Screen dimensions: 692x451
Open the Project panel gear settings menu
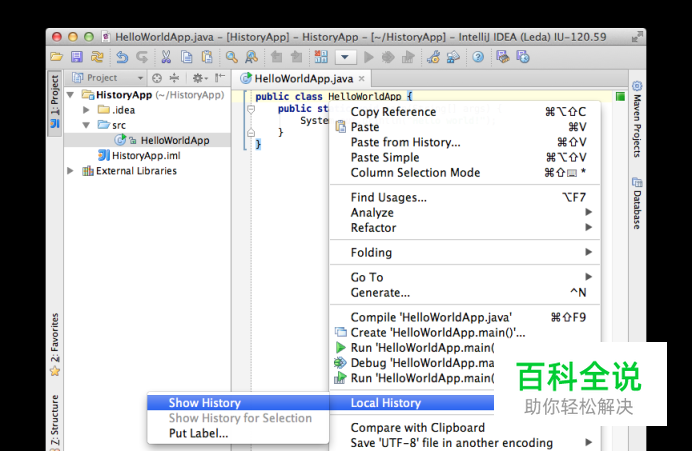click(199, 78)
